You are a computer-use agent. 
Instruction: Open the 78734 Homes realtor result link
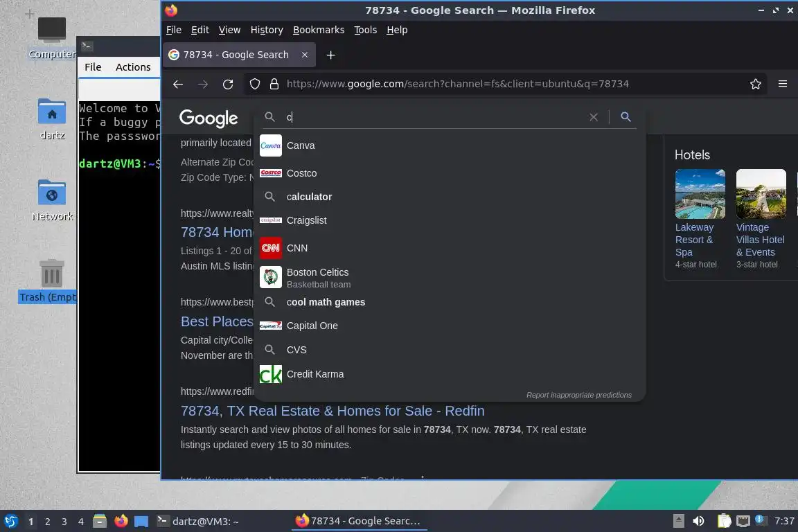[x=217, y=232]
